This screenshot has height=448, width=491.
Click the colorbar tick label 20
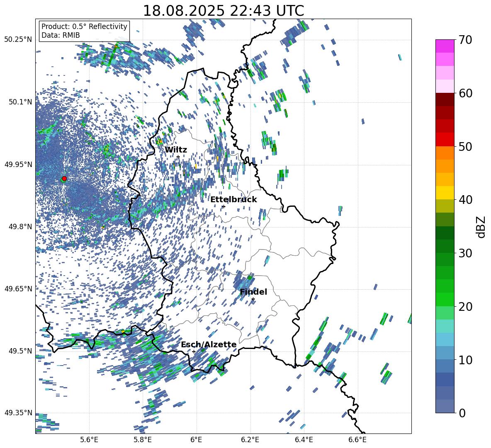click(x=466, y=307)
